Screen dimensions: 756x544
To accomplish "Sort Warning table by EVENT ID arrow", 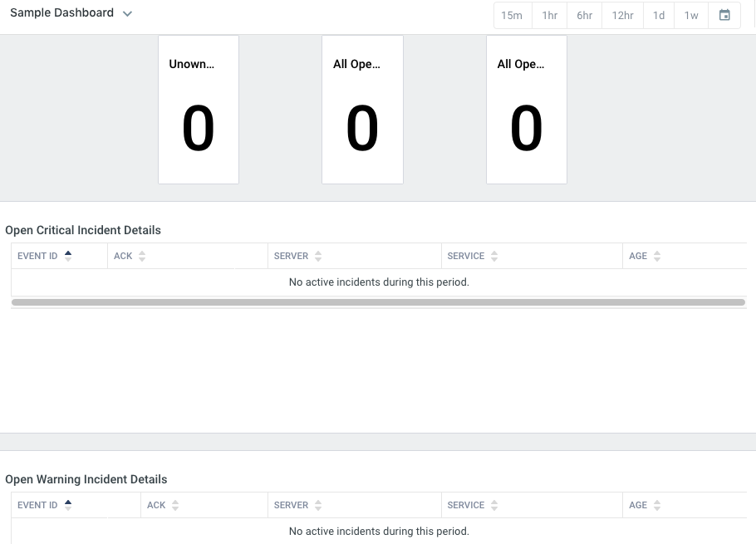I will (x=68, y=505).
